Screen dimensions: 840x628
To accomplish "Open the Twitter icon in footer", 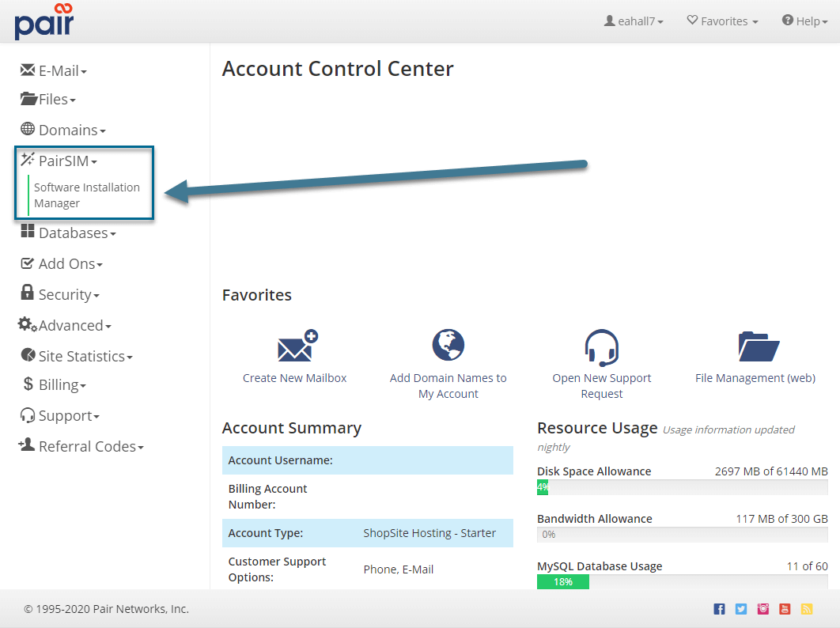I will click(741, 609).
